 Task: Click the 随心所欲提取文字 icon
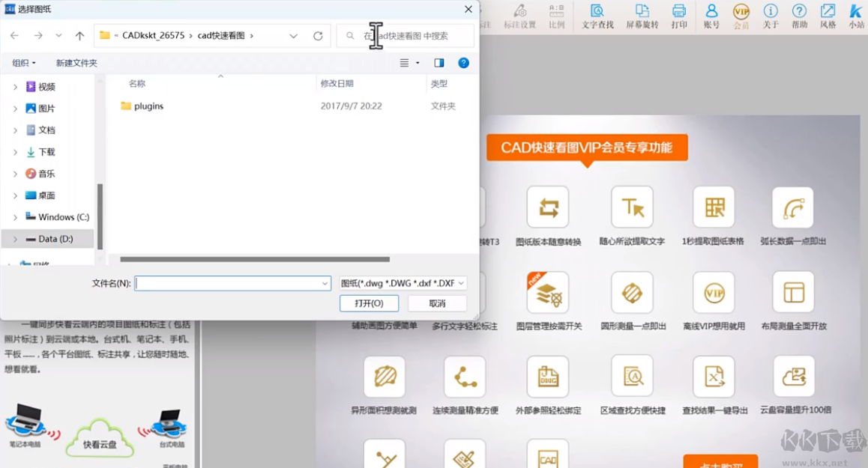(632, 207)
